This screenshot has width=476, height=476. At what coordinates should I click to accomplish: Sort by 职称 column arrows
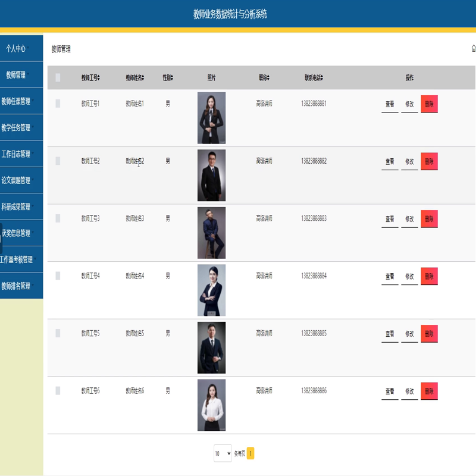[x=268, y=78]
